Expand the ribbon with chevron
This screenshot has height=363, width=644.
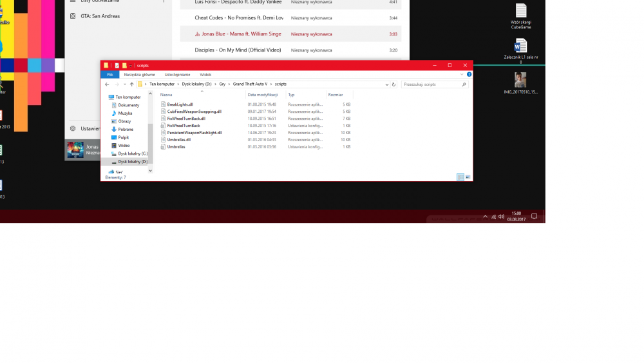pos(462,74)
